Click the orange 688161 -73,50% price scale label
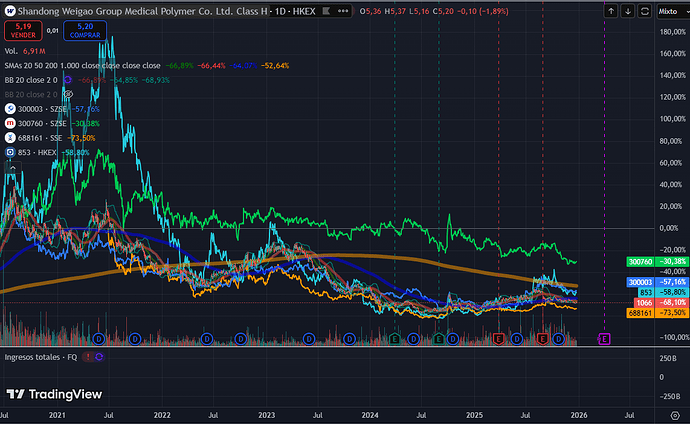 coord(657,313)
